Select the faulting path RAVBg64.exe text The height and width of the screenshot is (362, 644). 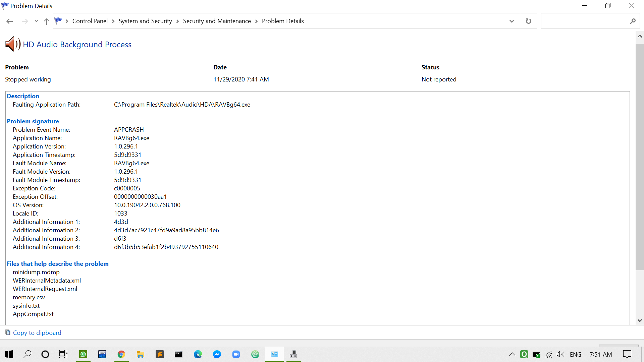182,105
